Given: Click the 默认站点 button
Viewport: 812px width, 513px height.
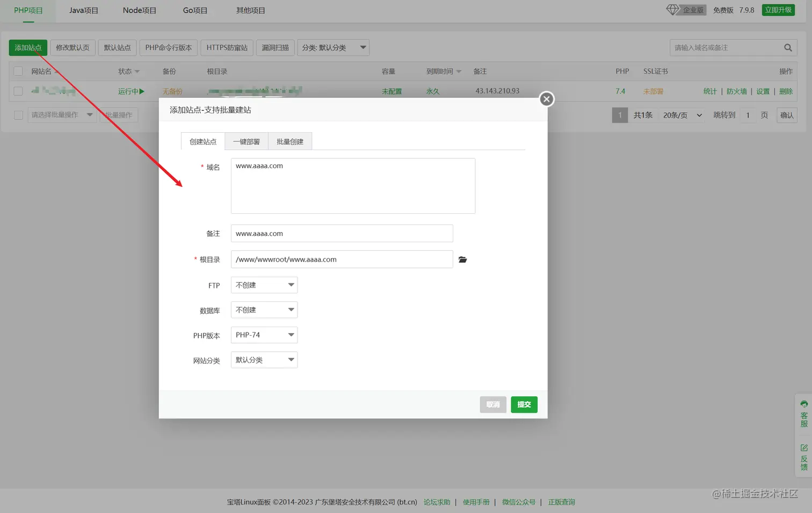Looking at the screenshot, I should pyautogui.click(x=117, y=48).
